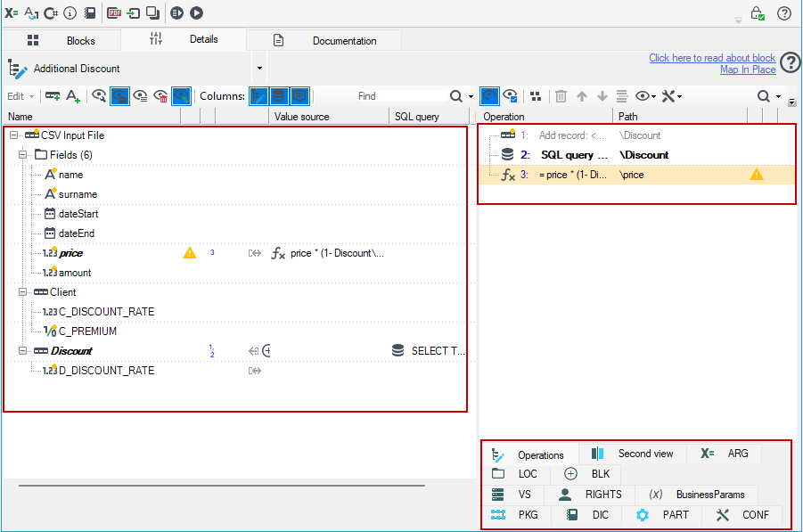Click 'Click here to read about block' link
Viewport: 803px width, 532px height.
point(712,58)
